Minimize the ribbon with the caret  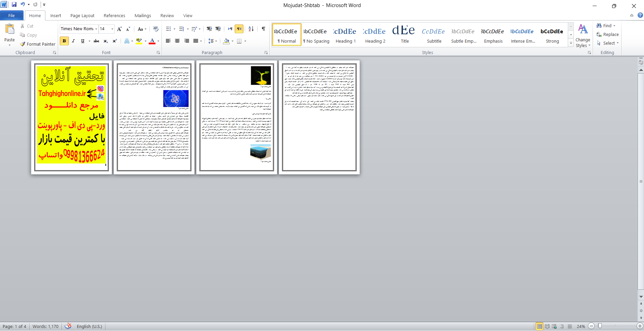coord(632,15)
